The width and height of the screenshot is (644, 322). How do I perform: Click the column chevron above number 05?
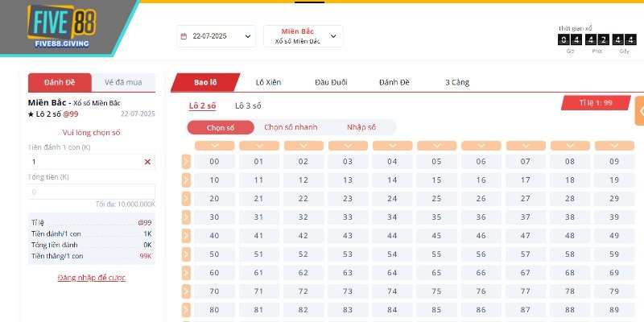(x=436, y=146)
